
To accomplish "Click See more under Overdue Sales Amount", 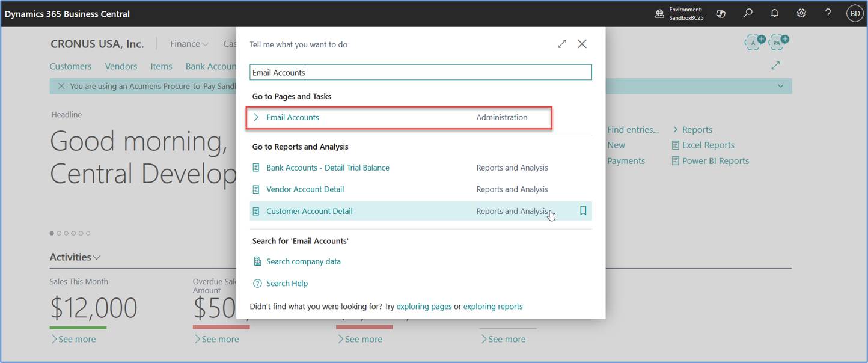I will [216, 339].
